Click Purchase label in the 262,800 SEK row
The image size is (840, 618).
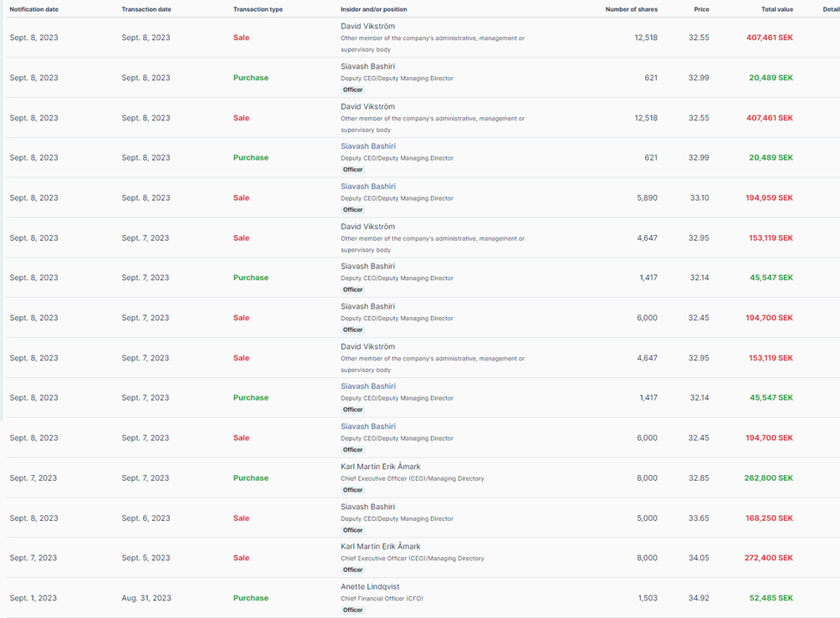coord(250,478)
